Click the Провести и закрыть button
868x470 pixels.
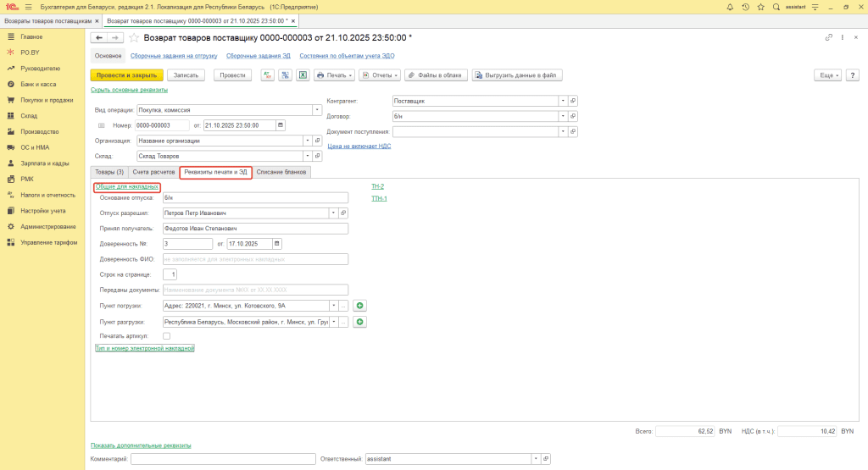click(126, 75)
